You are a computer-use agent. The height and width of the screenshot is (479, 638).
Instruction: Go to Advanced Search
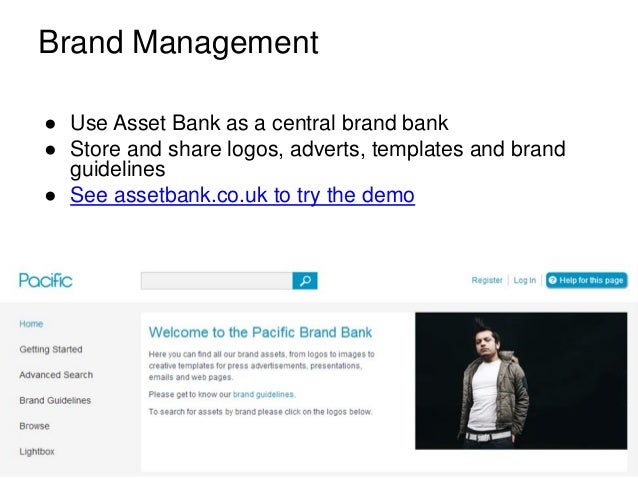[56, 375]
